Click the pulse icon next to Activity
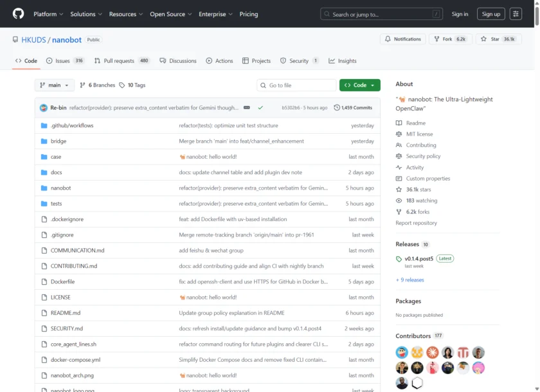540x392 pixels. (399, 167)
